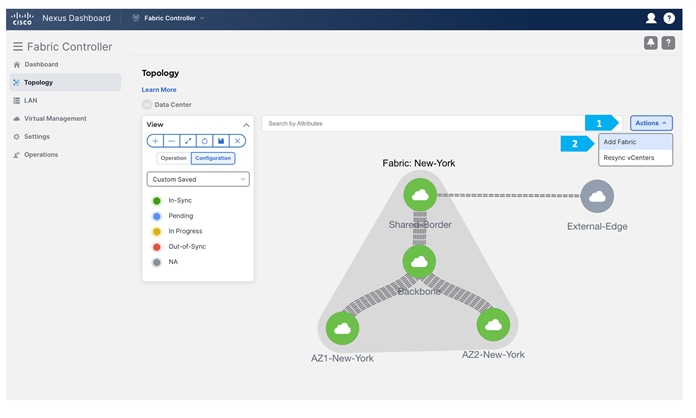This screenshot has height=418, width=696.
Task: Click the NA gray legend dot
Action: (x=157, y=262)
